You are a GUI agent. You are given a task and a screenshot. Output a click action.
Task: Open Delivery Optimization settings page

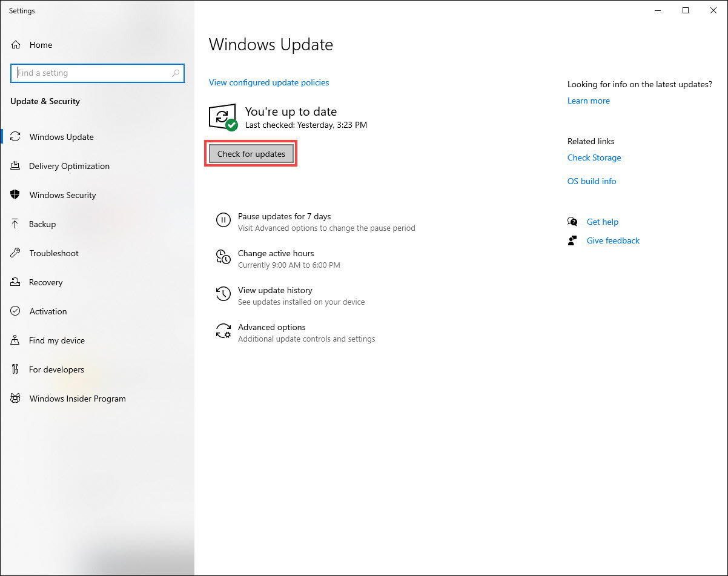(69, 166)
